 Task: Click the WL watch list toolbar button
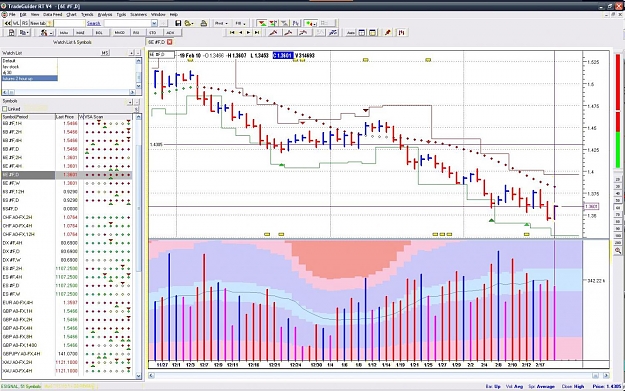coord(16,24)
